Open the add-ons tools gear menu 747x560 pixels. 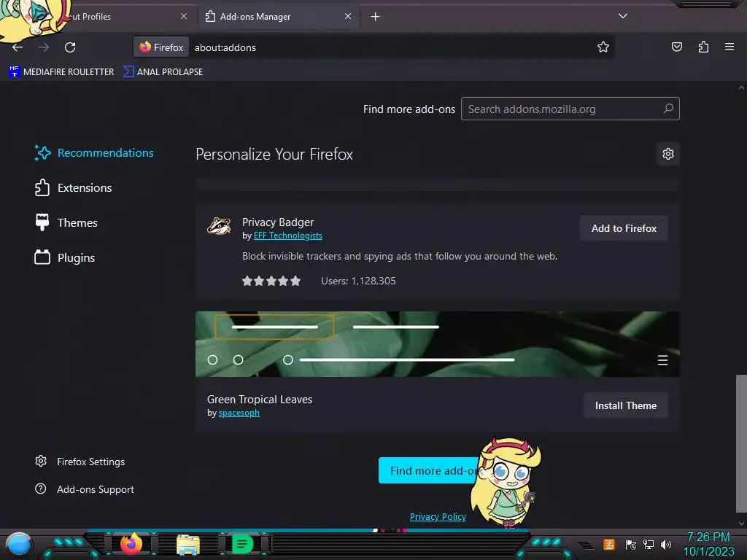point(668,154)
